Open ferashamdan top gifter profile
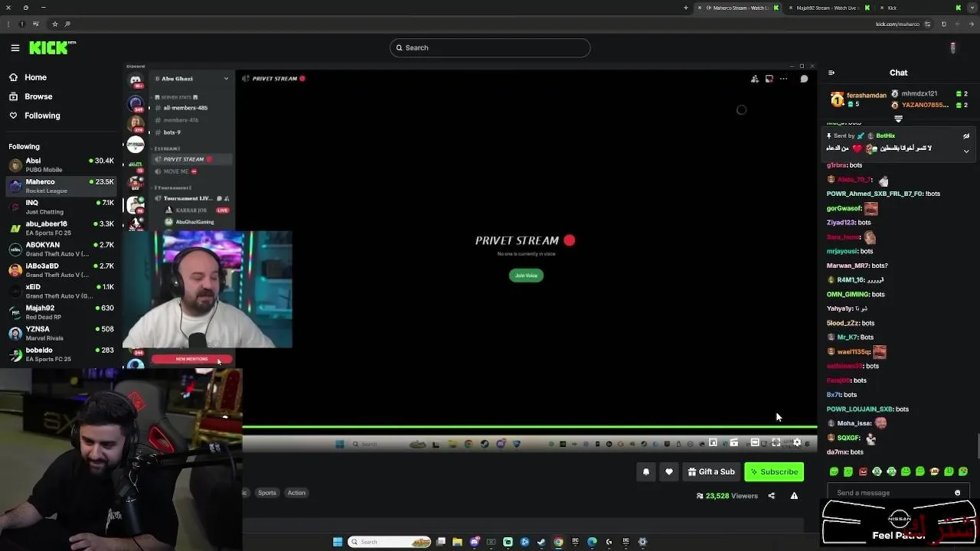 point(866,95)
